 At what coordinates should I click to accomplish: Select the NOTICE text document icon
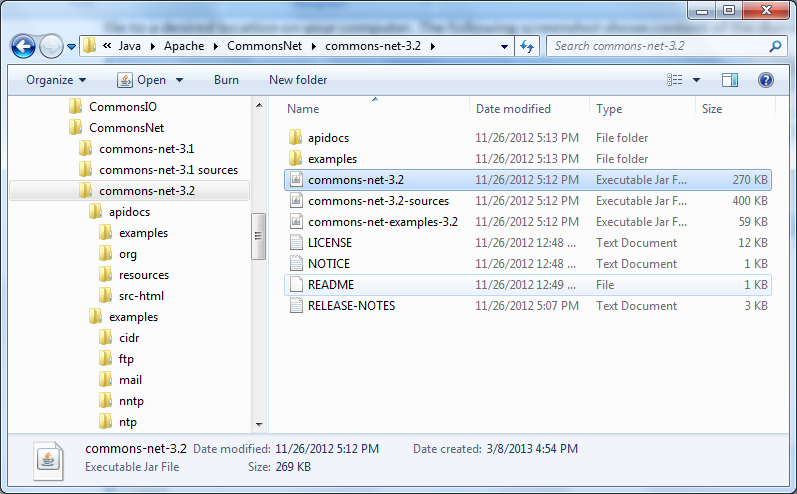pos(296,264)
